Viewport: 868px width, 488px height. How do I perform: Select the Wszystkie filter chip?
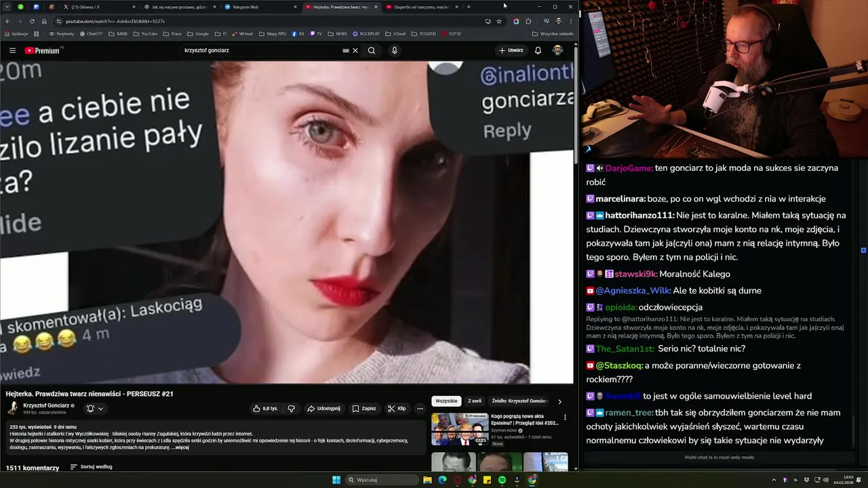click(x=446, y=401)
